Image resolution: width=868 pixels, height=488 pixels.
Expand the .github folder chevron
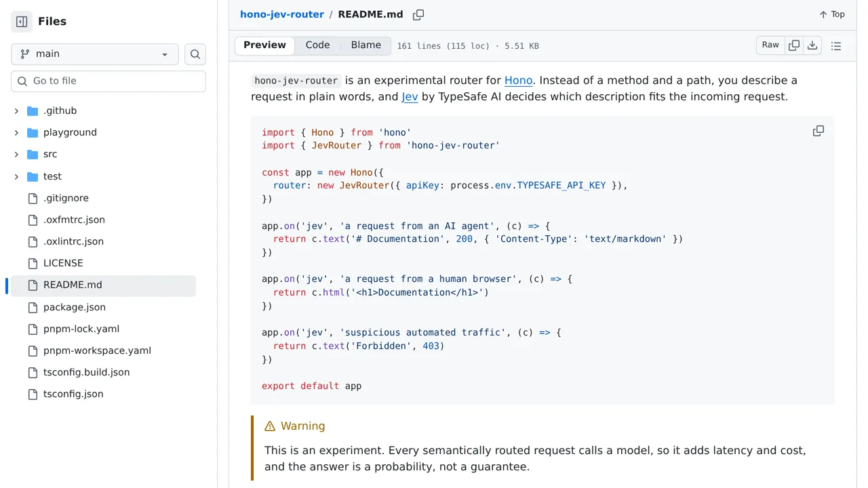[x=16, y=111]
